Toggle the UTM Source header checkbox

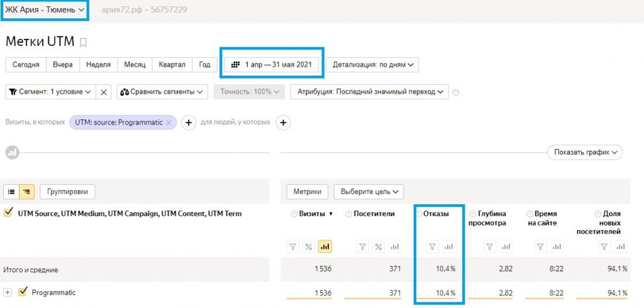point(8,213)
